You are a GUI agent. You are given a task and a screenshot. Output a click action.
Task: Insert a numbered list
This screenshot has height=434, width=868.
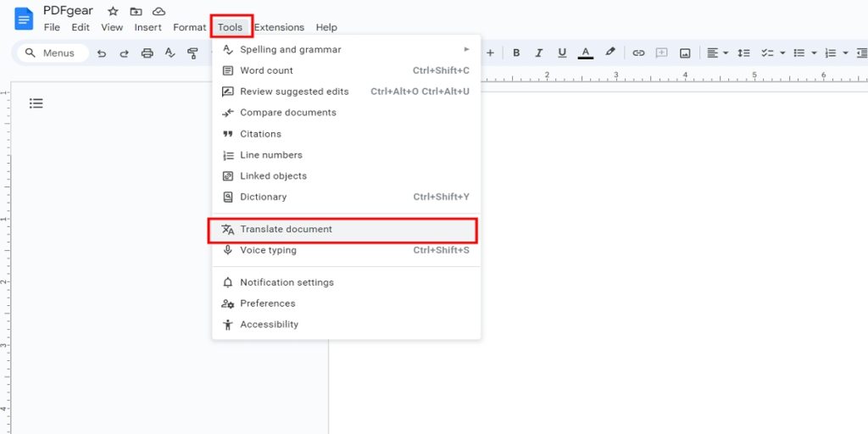(831, 53)
